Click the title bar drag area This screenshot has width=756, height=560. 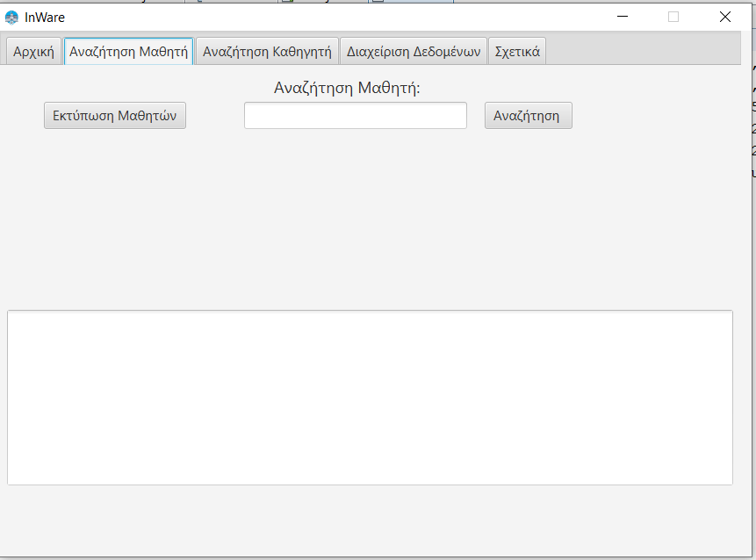pyautogui.click(x=351, y=17)
